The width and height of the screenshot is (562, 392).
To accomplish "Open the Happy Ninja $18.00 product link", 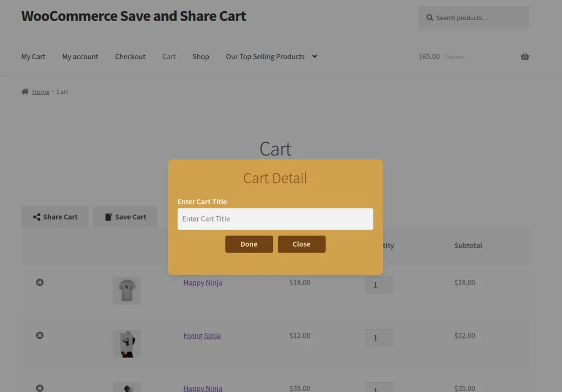I will tap(203, 283).
